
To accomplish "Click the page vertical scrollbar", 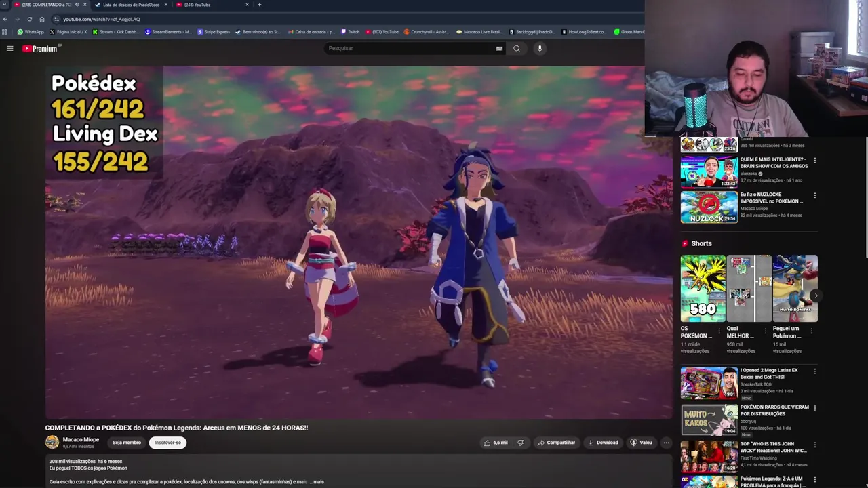I will click(866, 197).
